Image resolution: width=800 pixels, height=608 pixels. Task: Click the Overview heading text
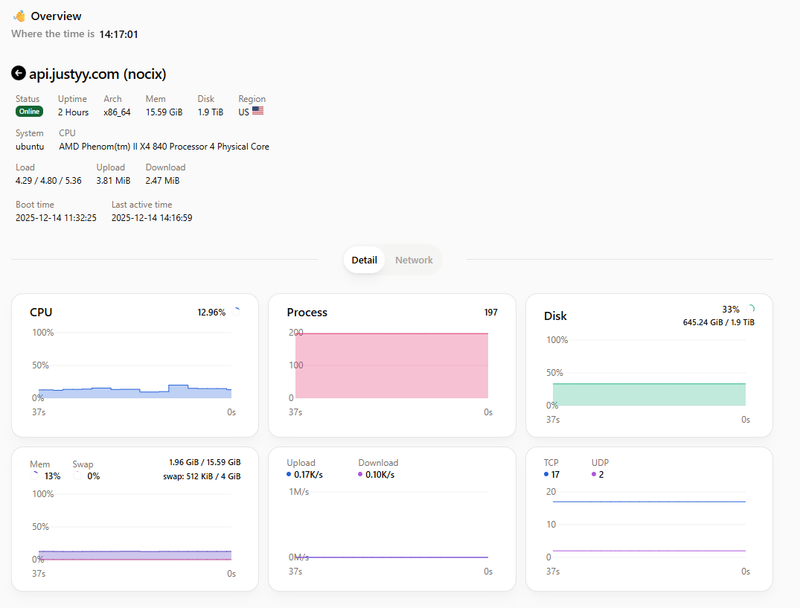pos(56,16)
